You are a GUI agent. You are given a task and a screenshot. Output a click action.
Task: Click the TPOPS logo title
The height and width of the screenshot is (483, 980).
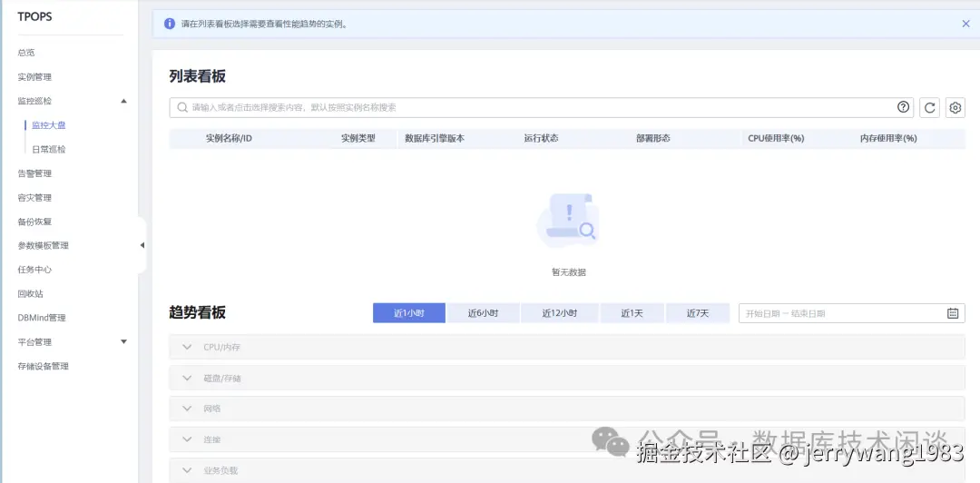(x=35, y=17)
